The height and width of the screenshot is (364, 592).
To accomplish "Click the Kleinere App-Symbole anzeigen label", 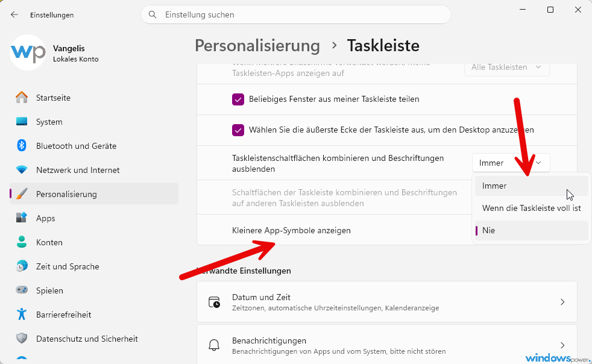I will (x=291, y=230).
